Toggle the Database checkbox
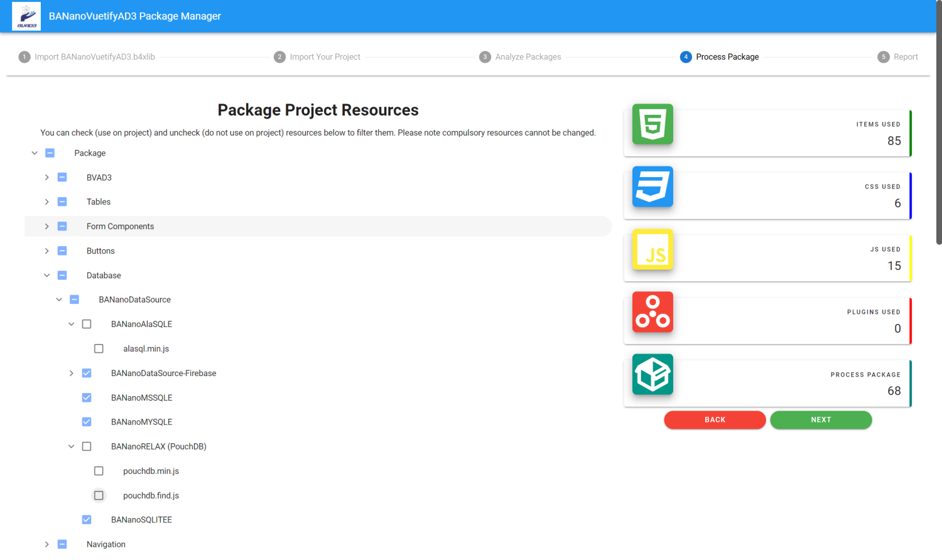The image size is (942, 560). (62, 276)
